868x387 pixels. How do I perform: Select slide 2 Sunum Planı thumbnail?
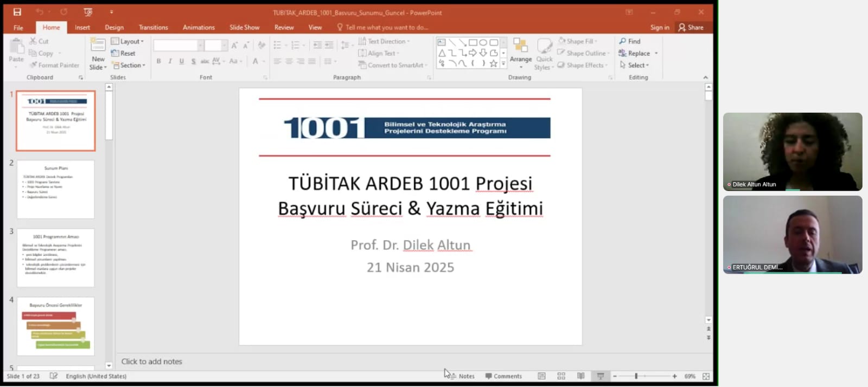pos(55,189)
